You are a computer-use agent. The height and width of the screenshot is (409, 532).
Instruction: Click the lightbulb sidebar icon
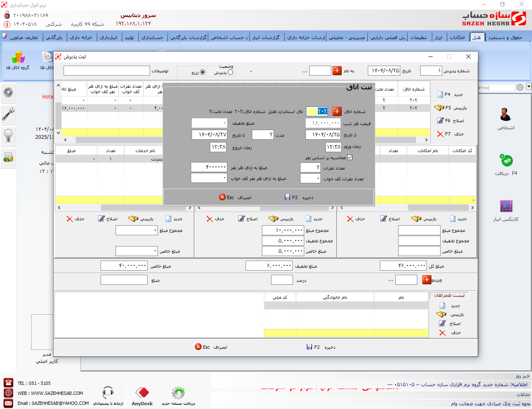(x=8, y=136)
